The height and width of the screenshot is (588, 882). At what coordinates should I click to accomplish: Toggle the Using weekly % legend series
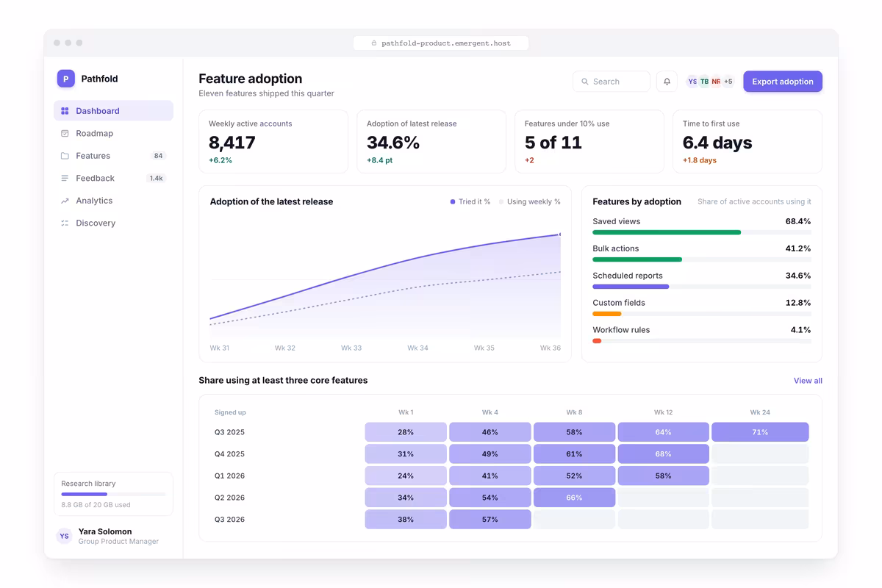coord(529,201)
